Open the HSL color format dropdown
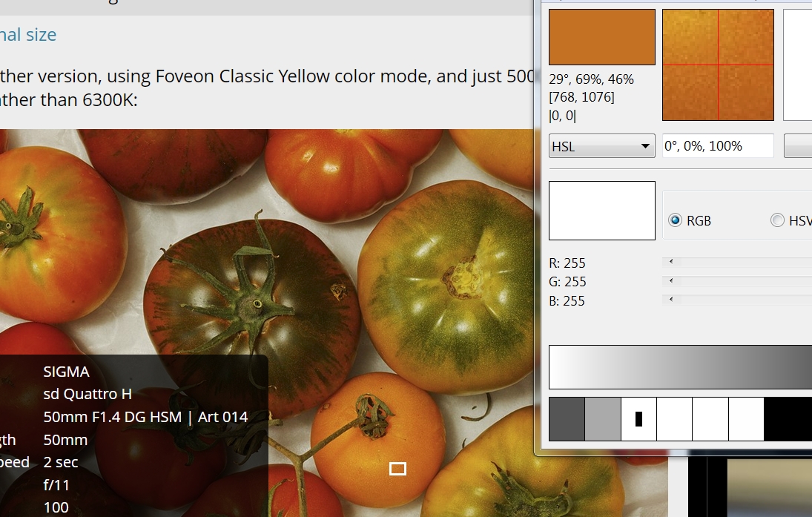This screenshot has height=517, width=812. (601, 146)
